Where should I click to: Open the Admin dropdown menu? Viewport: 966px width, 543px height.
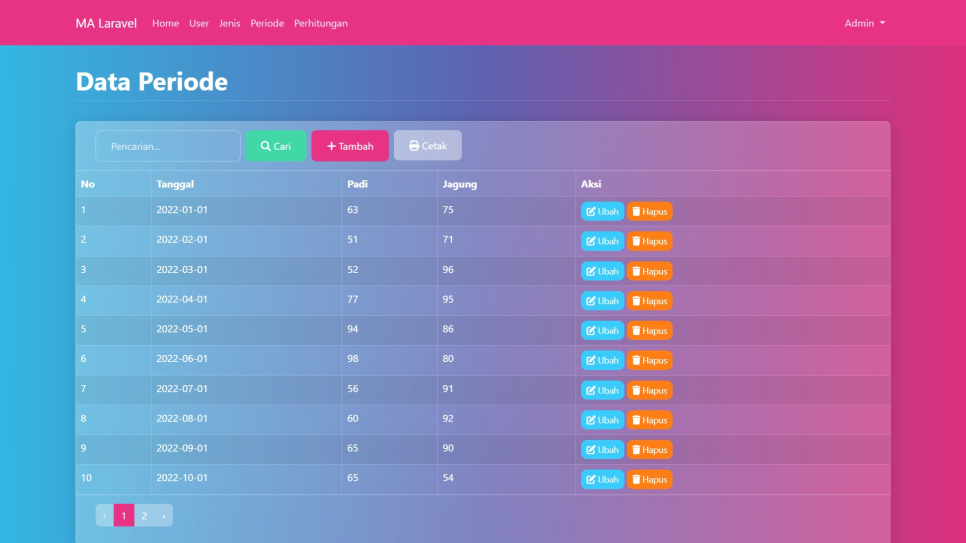[x=864, y=23]
